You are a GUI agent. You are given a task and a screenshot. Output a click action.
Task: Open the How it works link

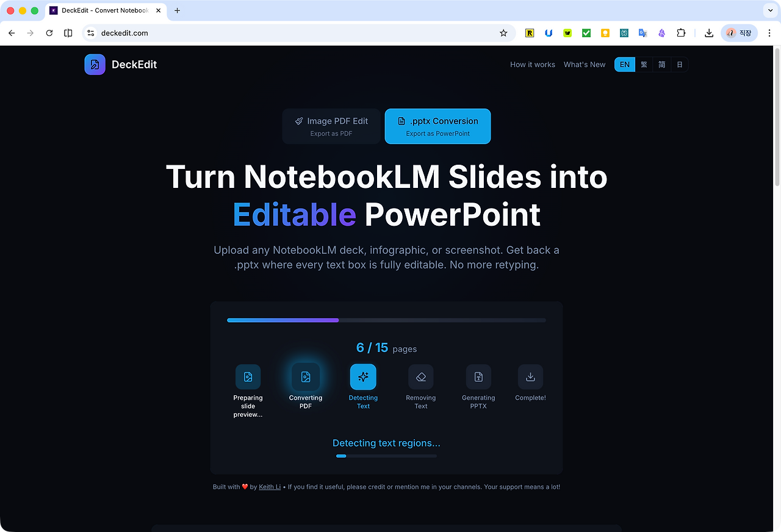(x=533, y=65)
